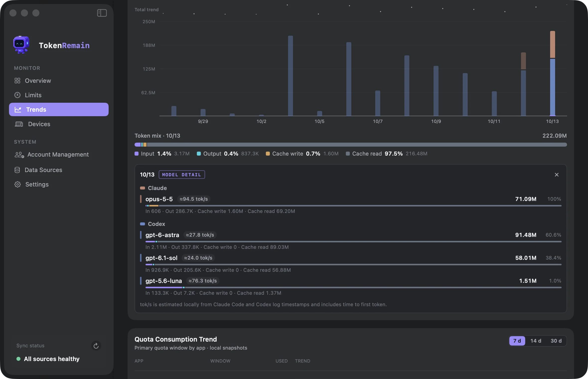The image size is (588, 379).
Task: Click the Output cyan legend swatch
Action: click(x=199, y=154)
